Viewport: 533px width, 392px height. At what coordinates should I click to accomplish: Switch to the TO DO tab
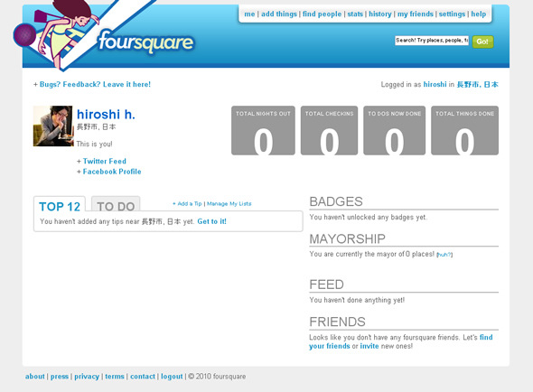click(x=116, y=205)
